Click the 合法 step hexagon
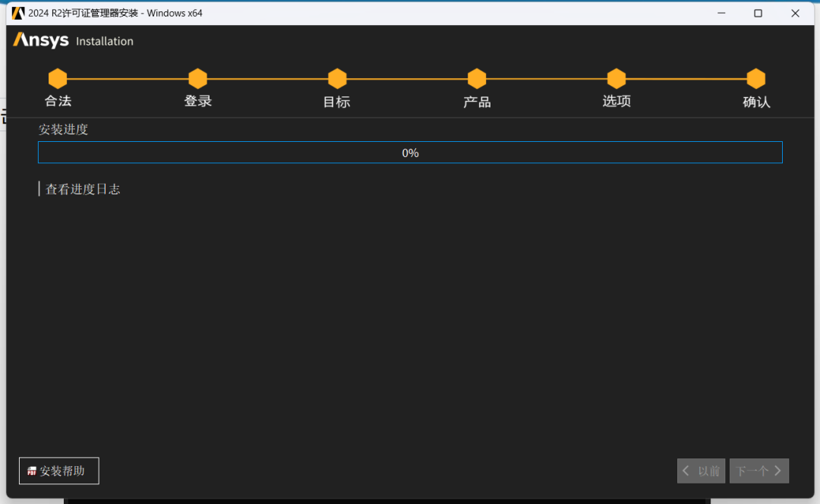The image size is (820, 504). 58,78
